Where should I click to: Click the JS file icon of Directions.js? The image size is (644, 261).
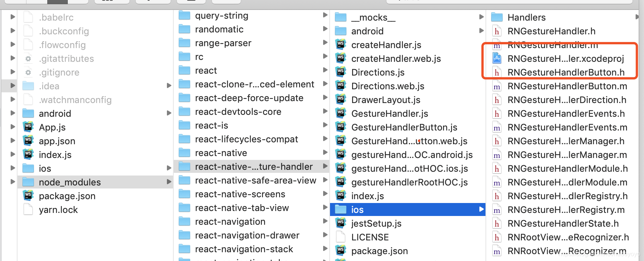coord(341,72)
